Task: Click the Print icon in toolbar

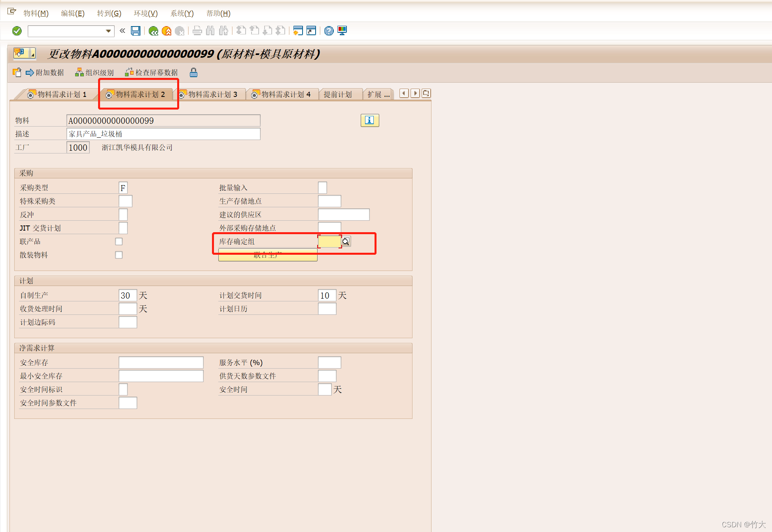Action: point(197,31)
